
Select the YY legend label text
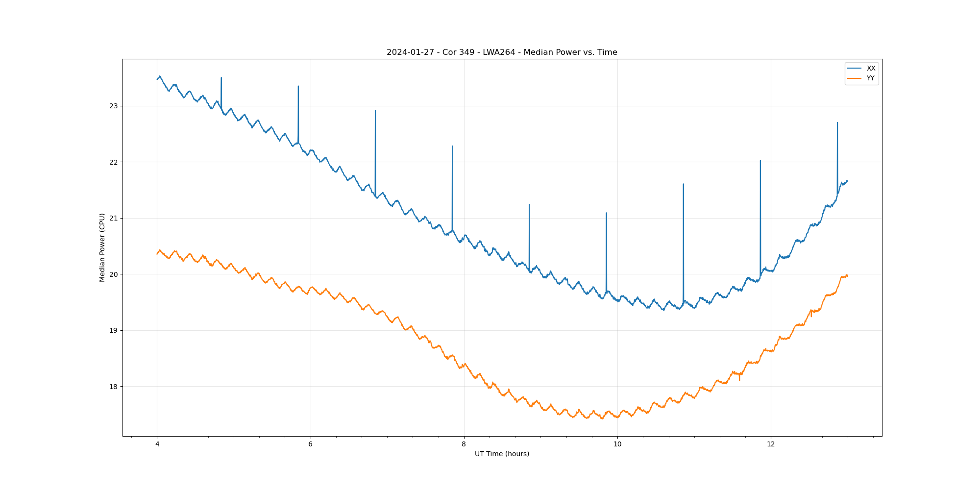click(871, 78)
